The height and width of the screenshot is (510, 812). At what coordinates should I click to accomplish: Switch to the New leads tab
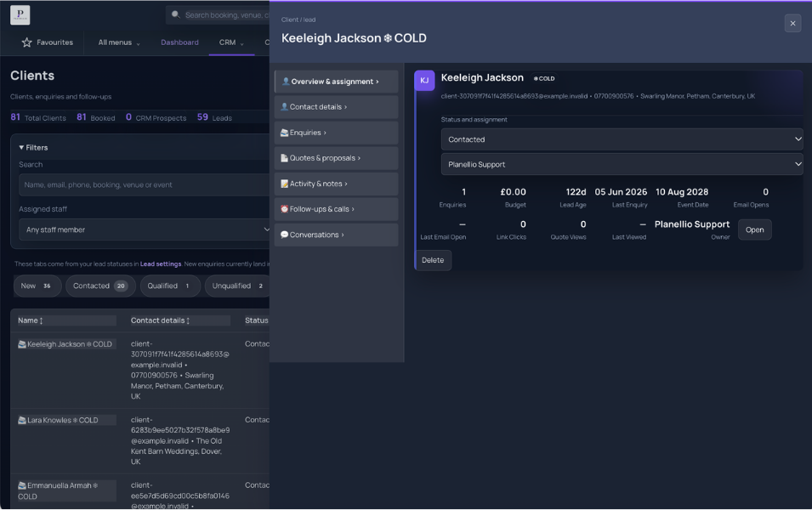point(37,286)
